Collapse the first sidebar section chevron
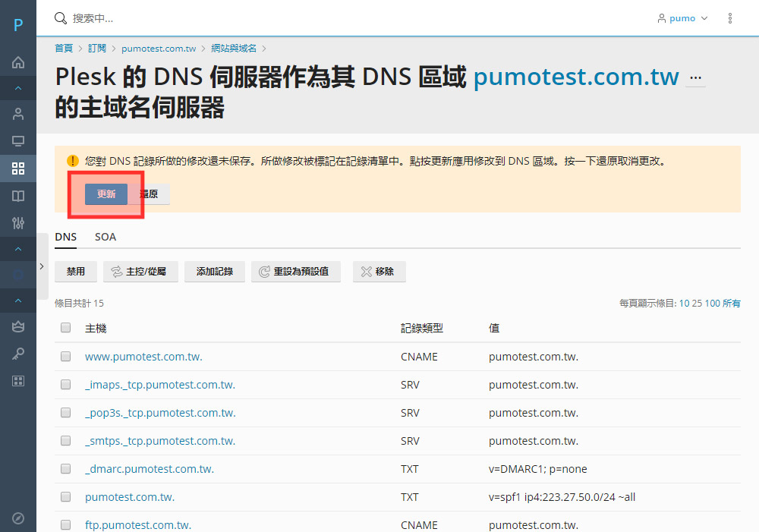The width and height of the screenshot is (759, 532). coord(18,88)
